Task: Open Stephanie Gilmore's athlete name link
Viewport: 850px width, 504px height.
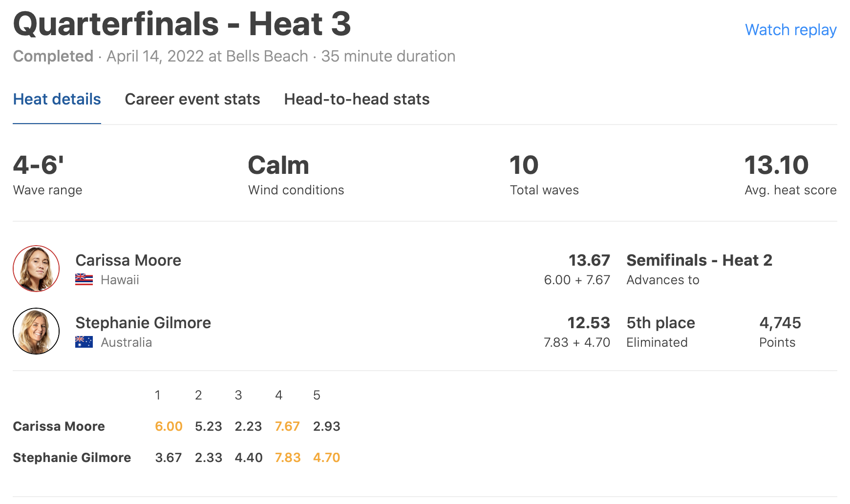Action: [x=143, y=323]
